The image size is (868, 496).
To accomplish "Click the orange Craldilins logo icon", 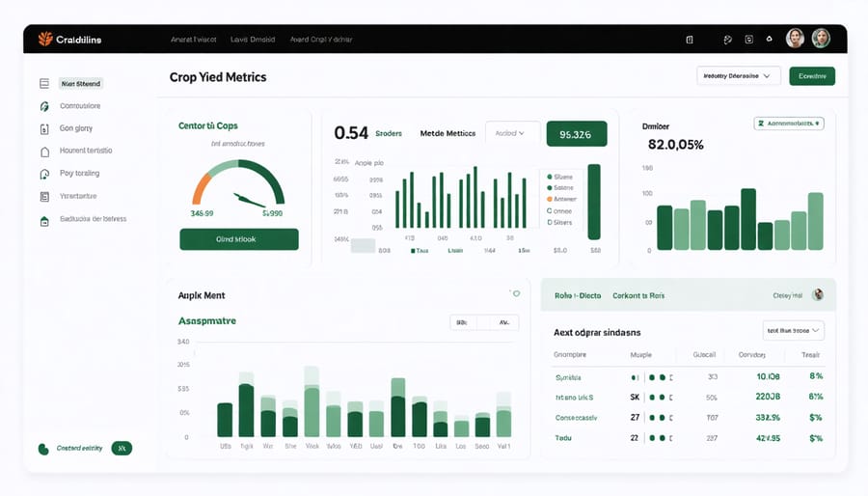I will [45, 39].
